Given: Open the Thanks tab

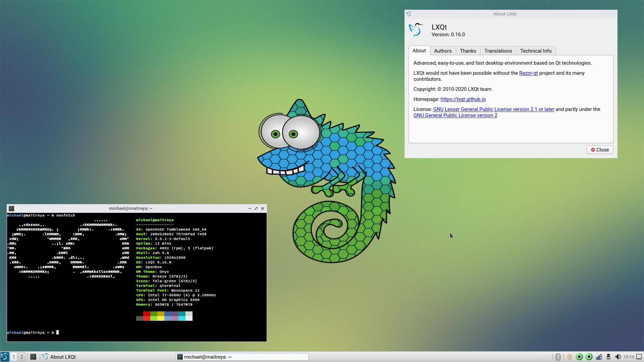Looking at the screenshot, I should click(x=468, y=51).
